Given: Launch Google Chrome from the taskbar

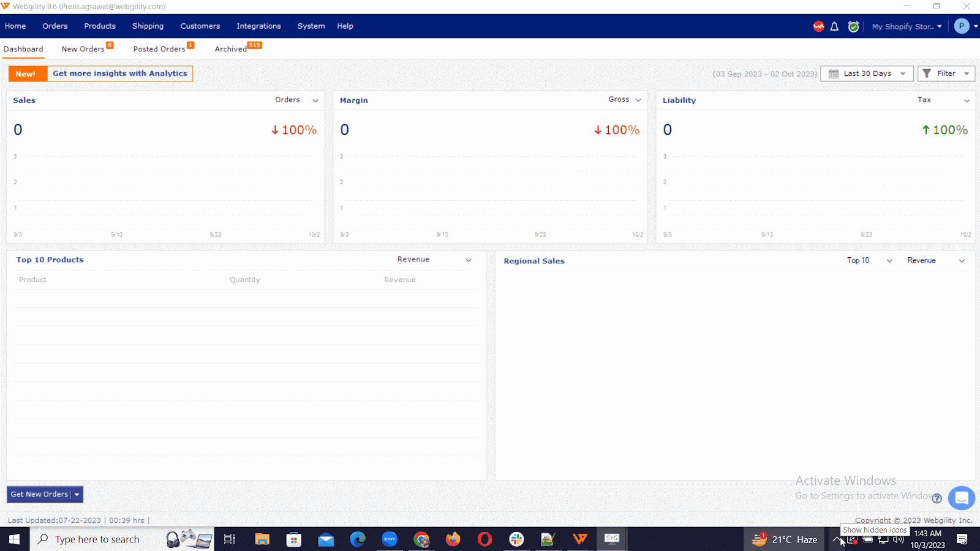Looking at the screenshot, I should point(421,539).
